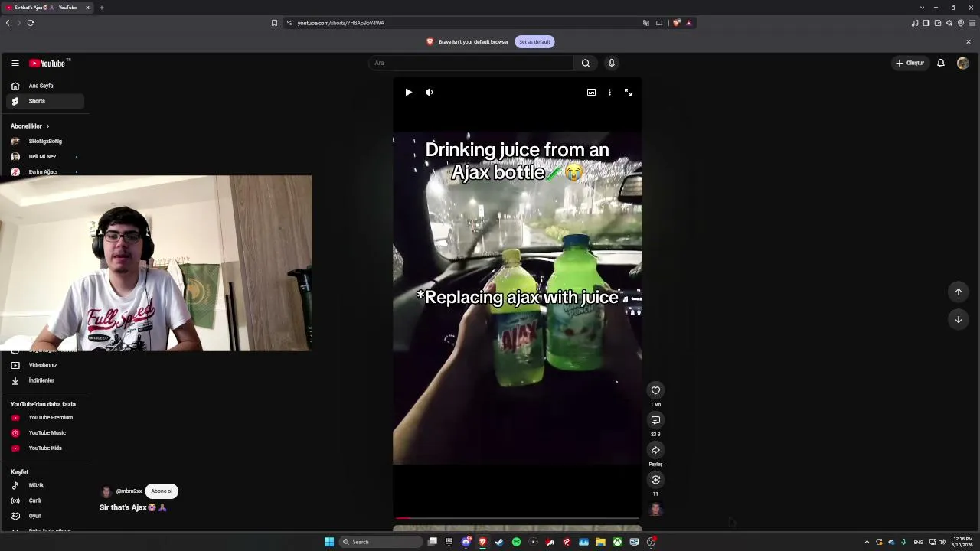
Task: Share this Short using Paylaş icon
Action: point(655,450)
